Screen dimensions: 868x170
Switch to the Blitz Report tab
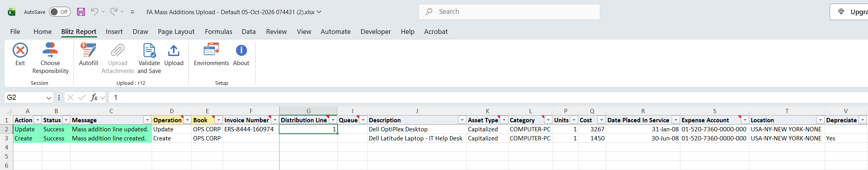pyautogui.click(x=79, y=32)
